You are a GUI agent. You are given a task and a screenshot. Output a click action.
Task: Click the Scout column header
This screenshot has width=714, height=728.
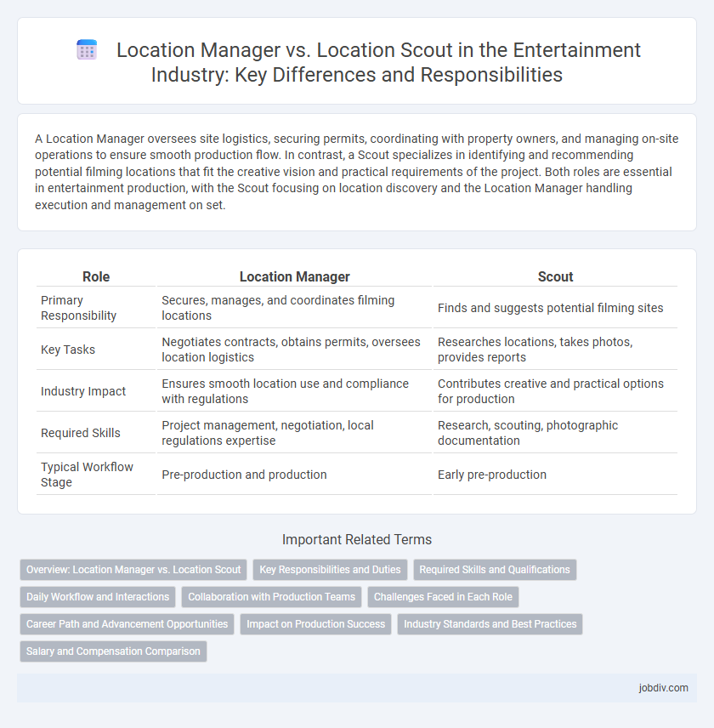click(x=555, y=276)
